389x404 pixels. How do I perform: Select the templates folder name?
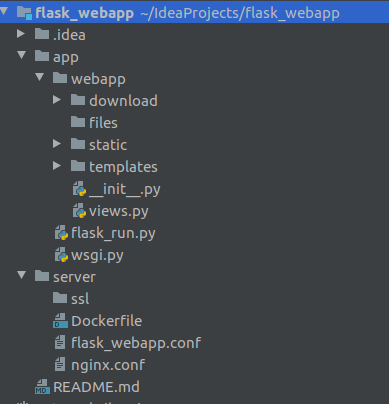coord(123,167)
